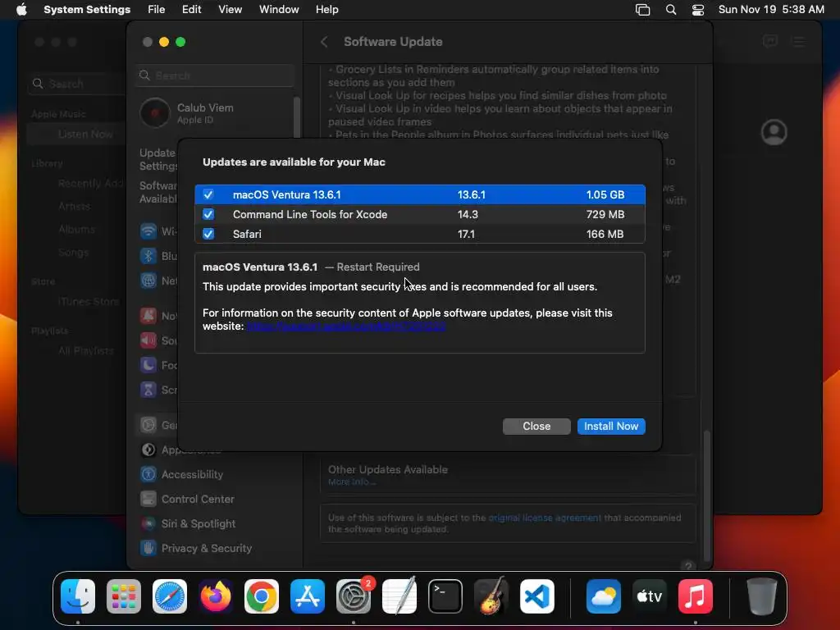Click the date and time in menu bar

(x=771, y=10)
